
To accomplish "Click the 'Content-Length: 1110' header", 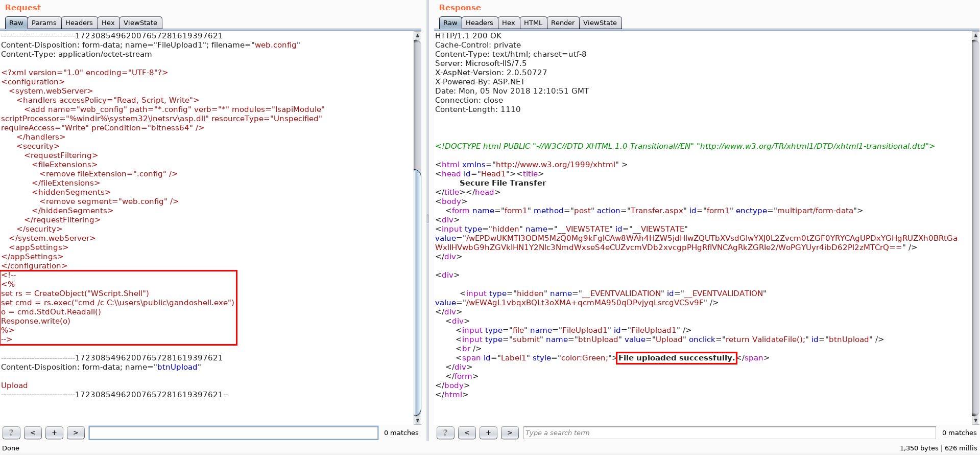I will point(477,109).
